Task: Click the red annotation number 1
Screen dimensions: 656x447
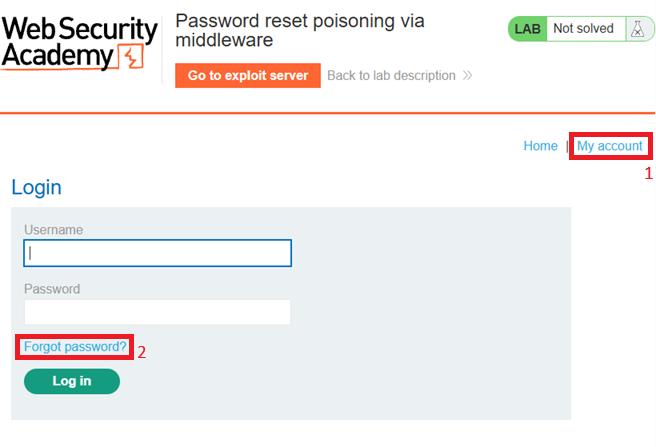Action: (648, 173)
